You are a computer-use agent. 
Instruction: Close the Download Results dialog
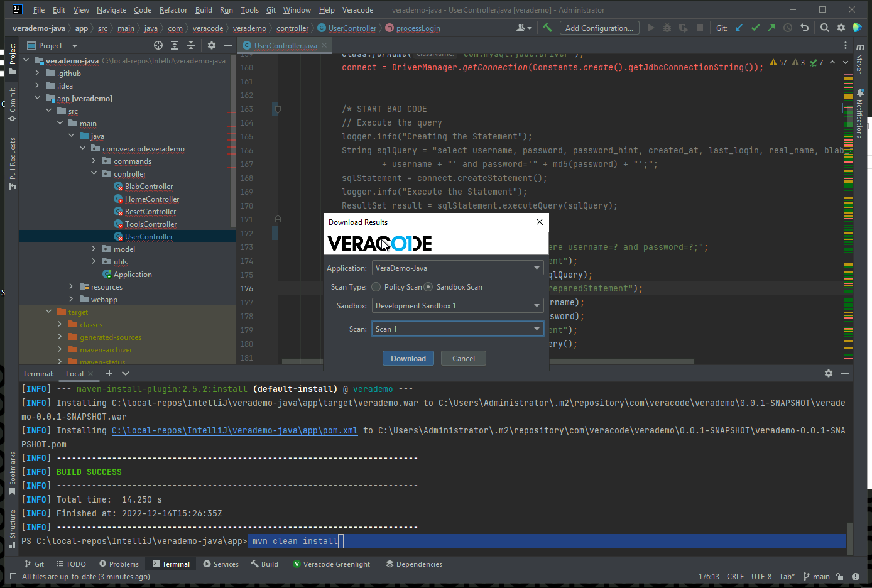539,222
